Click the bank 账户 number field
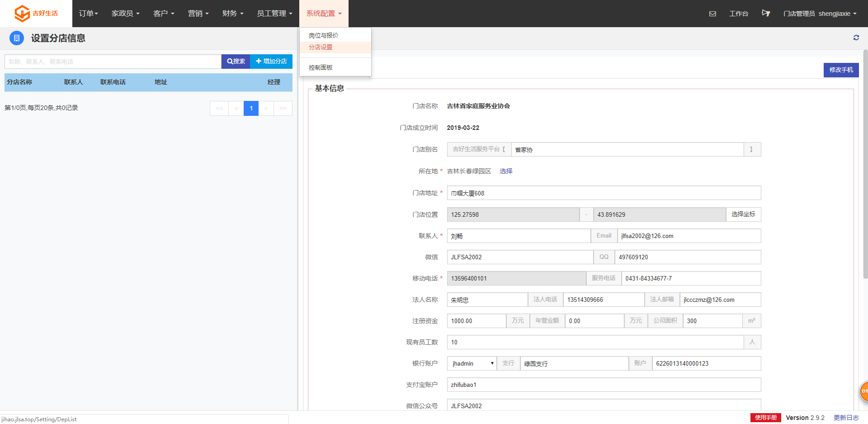Image resolution: width=868 pixels, height=424 pixels. [707, 363]
